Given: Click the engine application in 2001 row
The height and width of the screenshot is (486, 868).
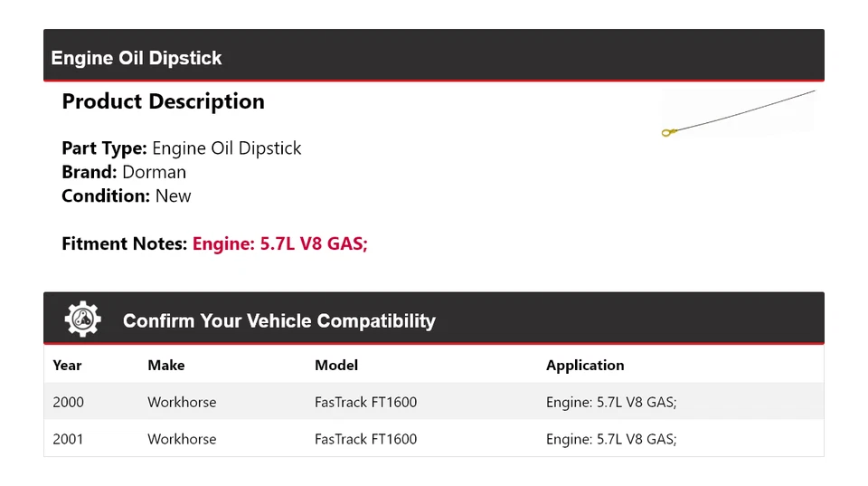Looking at the screenshot, I should pyautogui.click(x=611, y=439).
